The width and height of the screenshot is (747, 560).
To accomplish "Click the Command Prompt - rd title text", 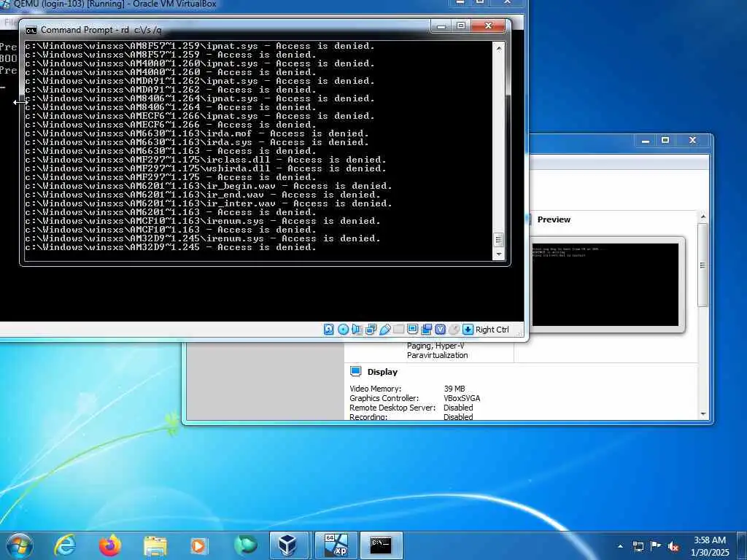I will [101, 30].
